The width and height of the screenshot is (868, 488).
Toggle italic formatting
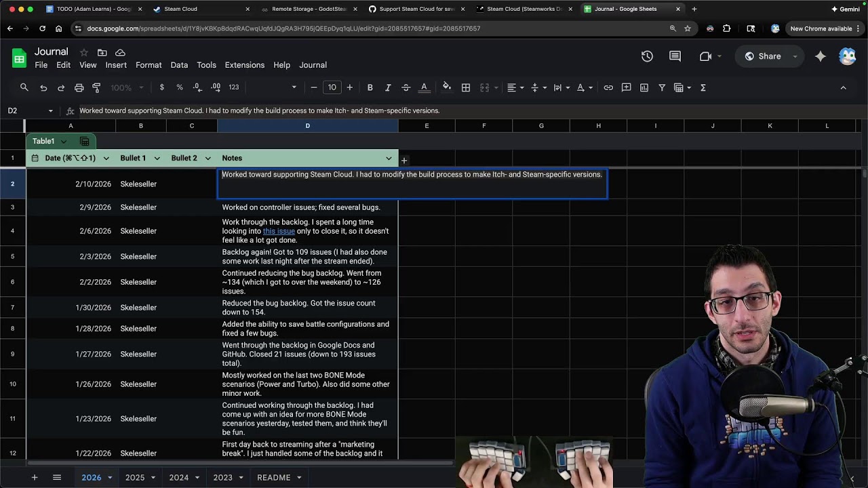(388, 87)
